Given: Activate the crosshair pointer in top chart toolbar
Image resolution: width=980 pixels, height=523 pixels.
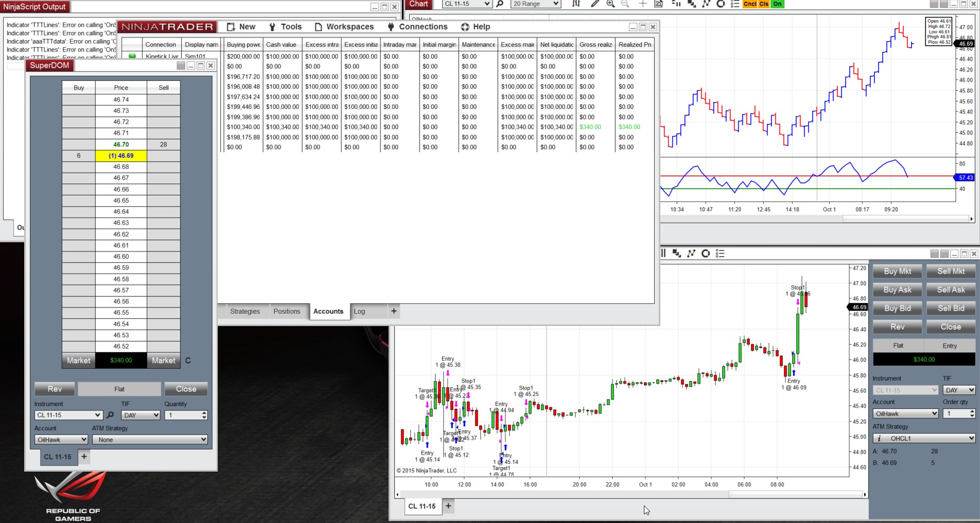Looking at the screenshot, I should (x=642, y=4).
